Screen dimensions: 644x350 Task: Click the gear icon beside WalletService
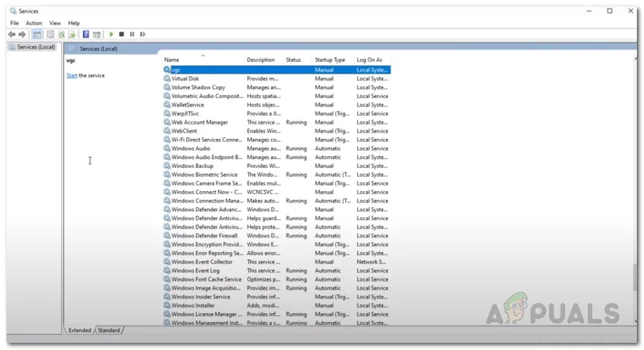pyautogui.click(x=167, y=105)
